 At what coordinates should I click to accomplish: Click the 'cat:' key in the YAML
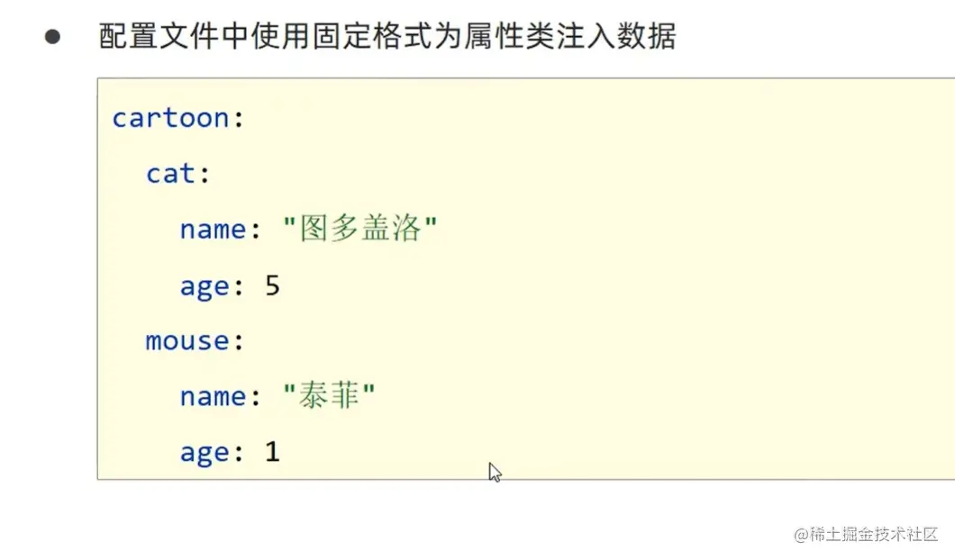point(177,174)
